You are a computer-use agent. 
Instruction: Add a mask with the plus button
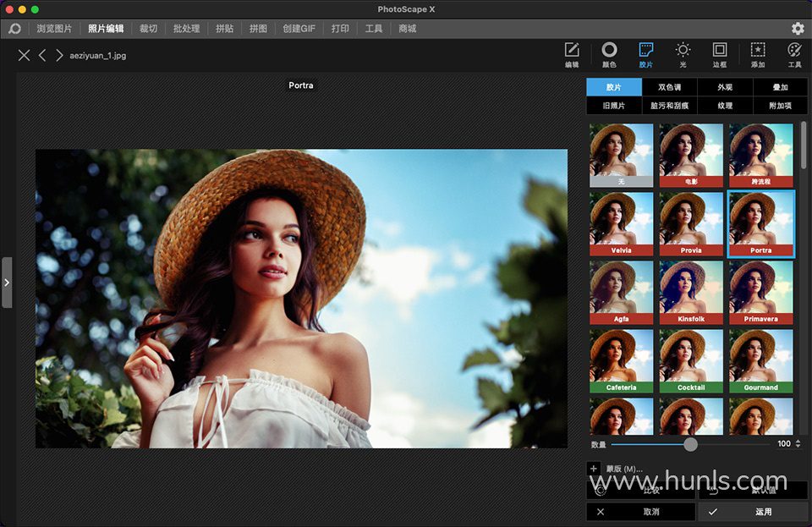coord(594,469)
